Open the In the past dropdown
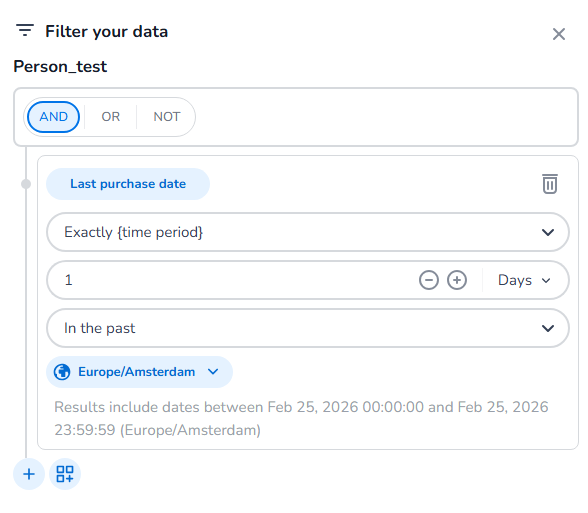Screen dimensions: 588x513 click(x=308, y=328)
